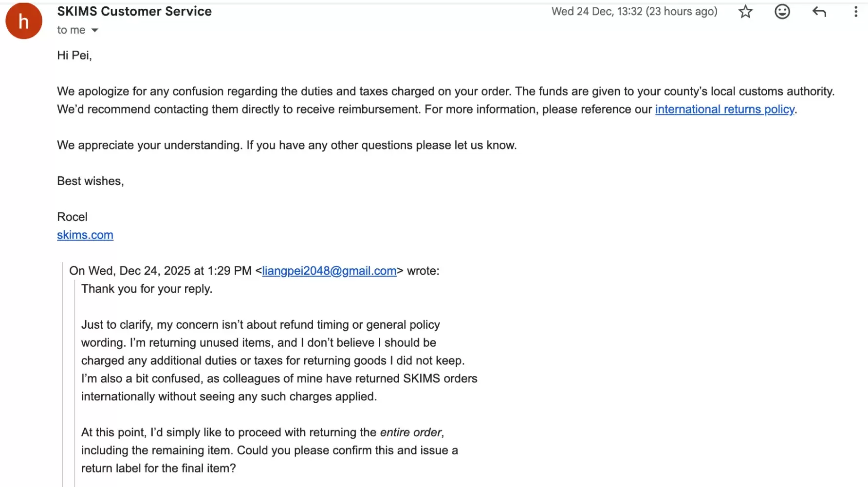This screenshot has width=868, height=487.
Task: Add an emoji reaction to the email
Action: (782, 12)
